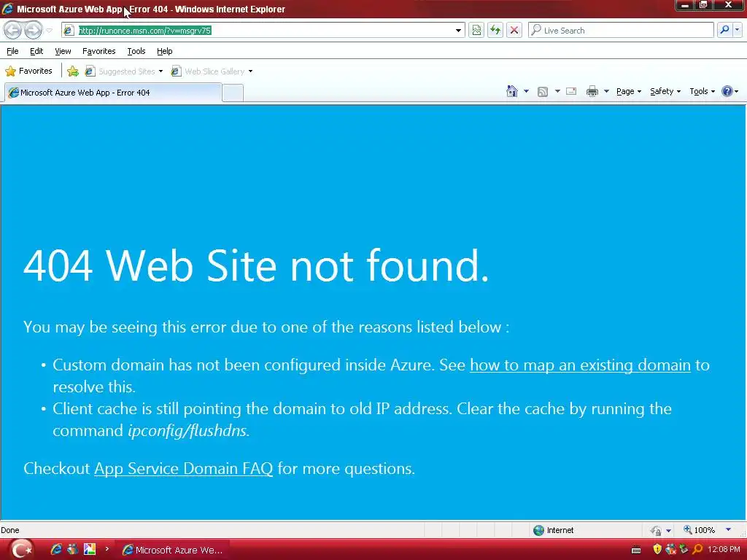Image resolution: width=747 pixels, height=560 pixels.
Task: Click the Internet security zone indicator
Action: [553, 530]
